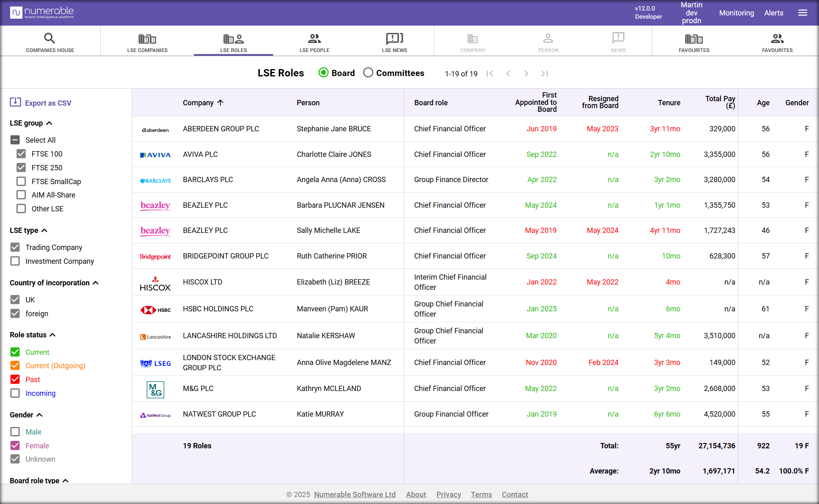Open Monitoring in the top bar

click(736, 13)
